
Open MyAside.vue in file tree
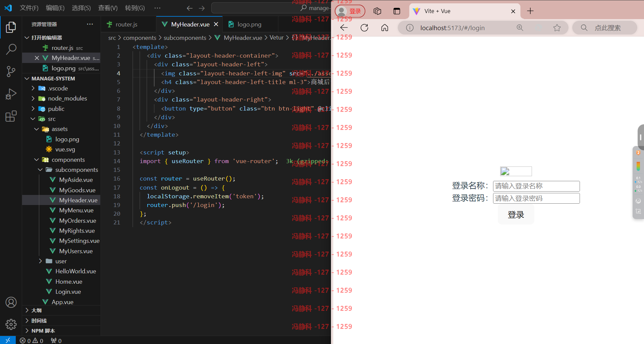coord(76,180)
